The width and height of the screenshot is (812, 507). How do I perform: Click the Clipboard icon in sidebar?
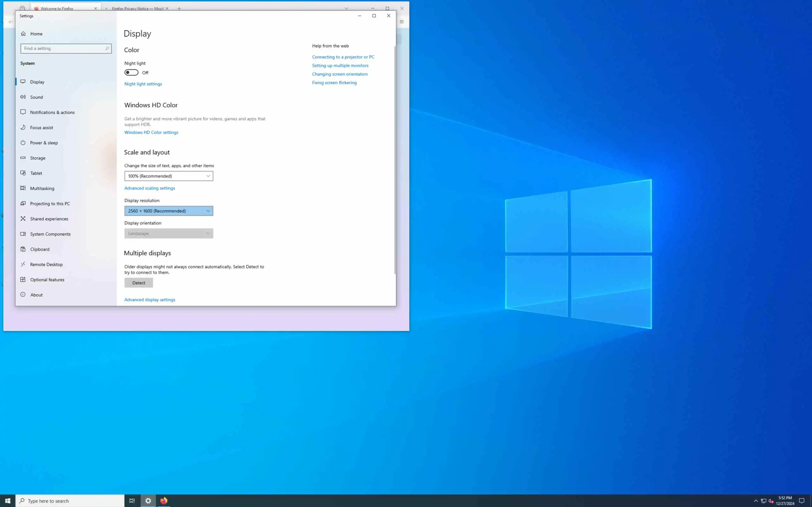pos(23,249)
